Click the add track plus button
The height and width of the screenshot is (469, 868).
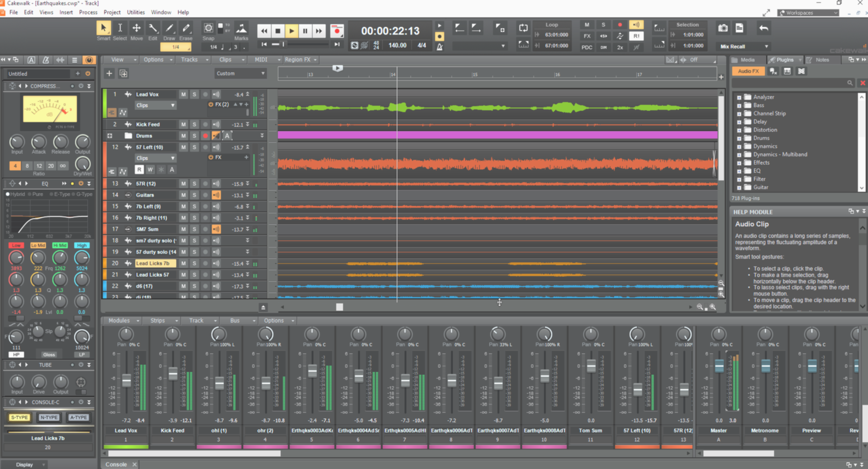[109, 73]
